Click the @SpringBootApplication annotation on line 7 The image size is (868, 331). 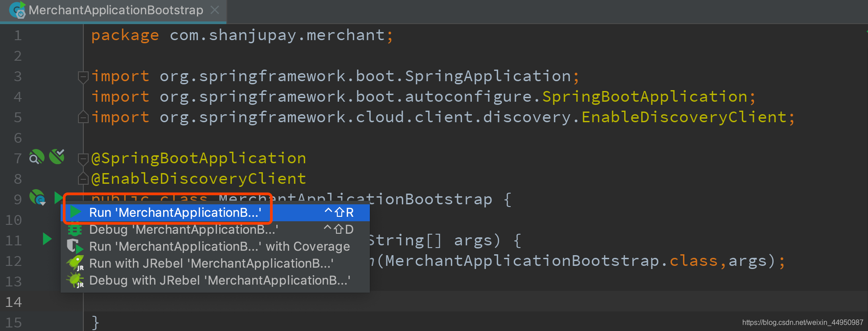[199, 158]
